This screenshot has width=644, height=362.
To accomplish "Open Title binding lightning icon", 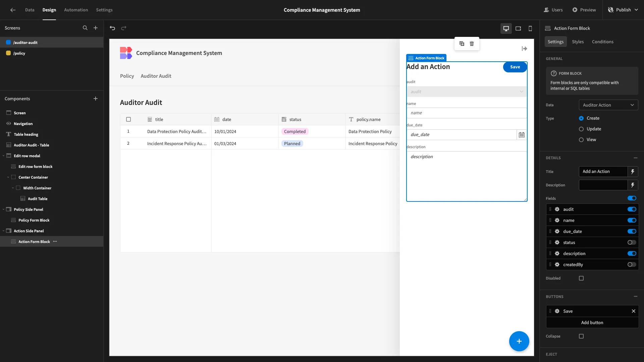I will pyautogui.click(x=633, y=172).
